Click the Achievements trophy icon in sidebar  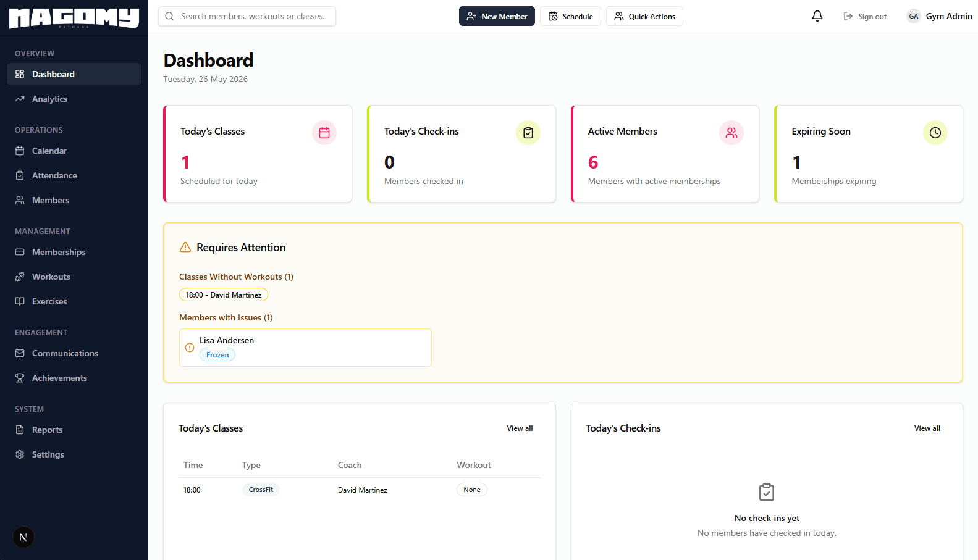point(20,378)
